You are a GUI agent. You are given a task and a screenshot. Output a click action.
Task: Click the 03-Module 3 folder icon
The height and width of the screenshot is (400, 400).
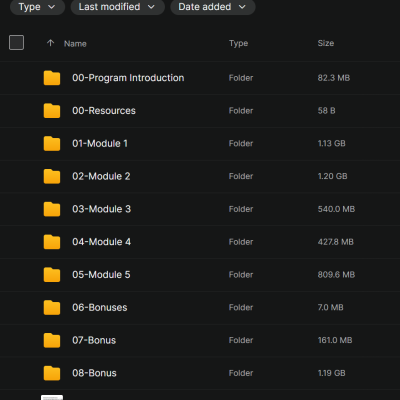point(52,209)
